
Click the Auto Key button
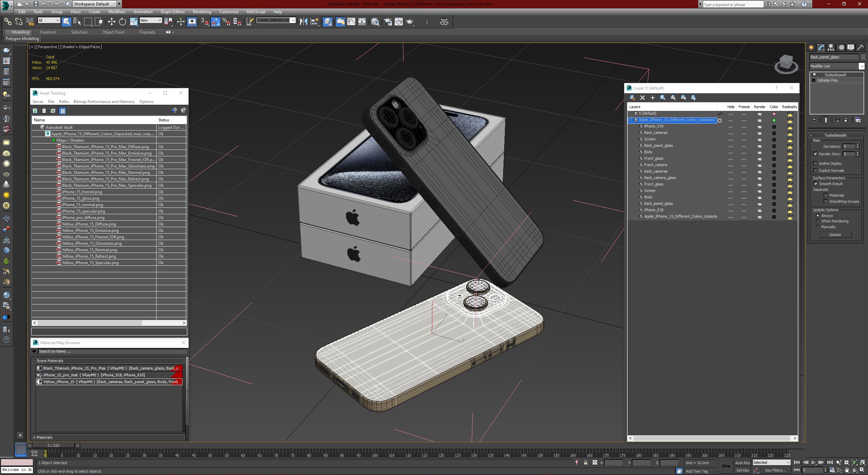click(x=742, y=462)
